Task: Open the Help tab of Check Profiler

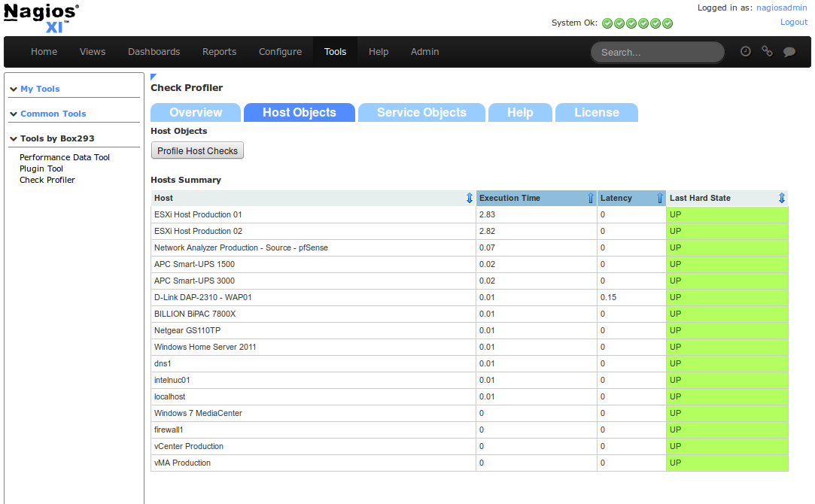Action: click(520, 113)
